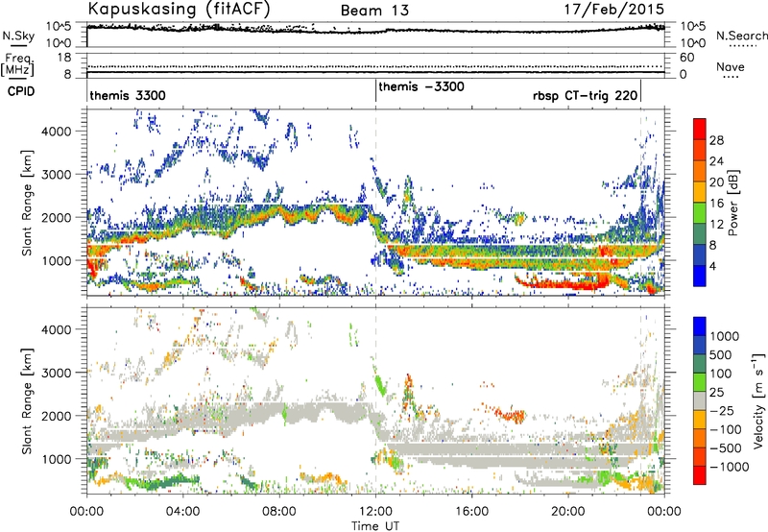
Task: Click the 'themis 3300' CPID label
Action: pyautogui.click(x=128, y=95)
